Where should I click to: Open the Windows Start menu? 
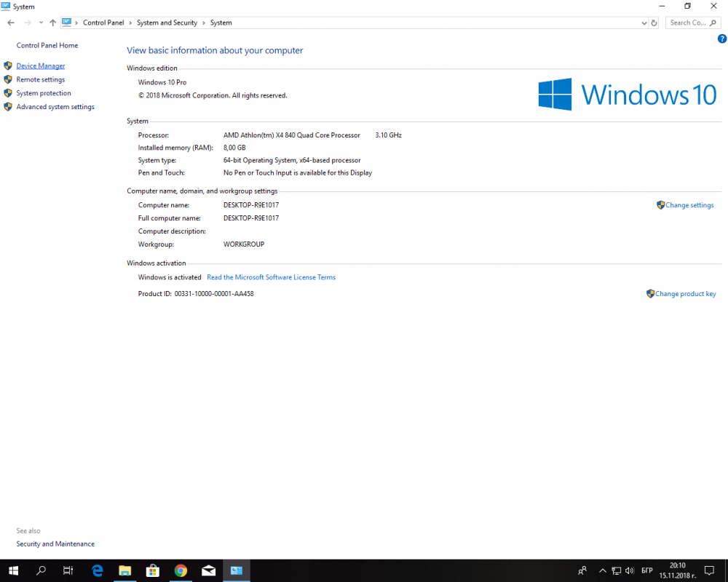(13, 571)
